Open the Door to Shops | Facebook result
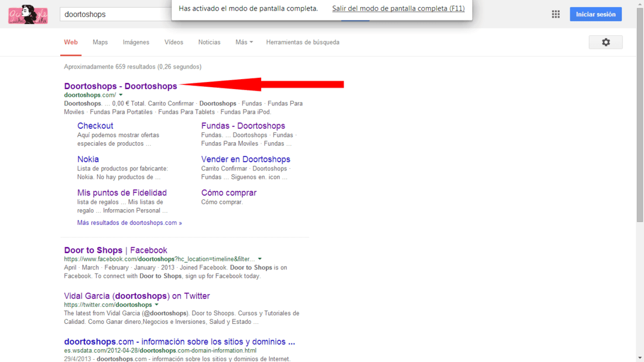Viewport: 644px width, 362px height. 115,250
